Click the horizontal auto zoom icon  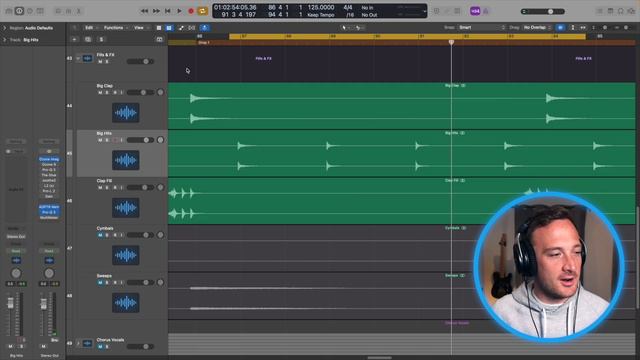(583, 27)
